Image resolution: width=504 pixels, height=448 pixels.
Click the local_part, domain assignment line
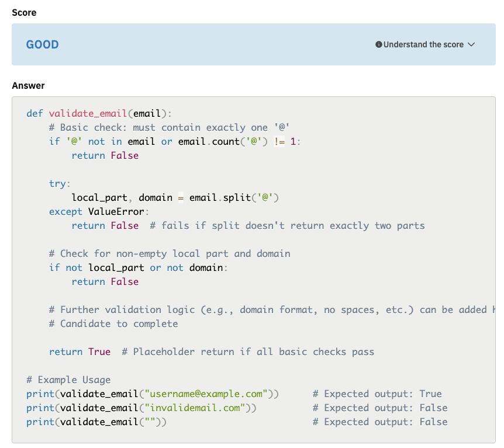pos(175,197)
